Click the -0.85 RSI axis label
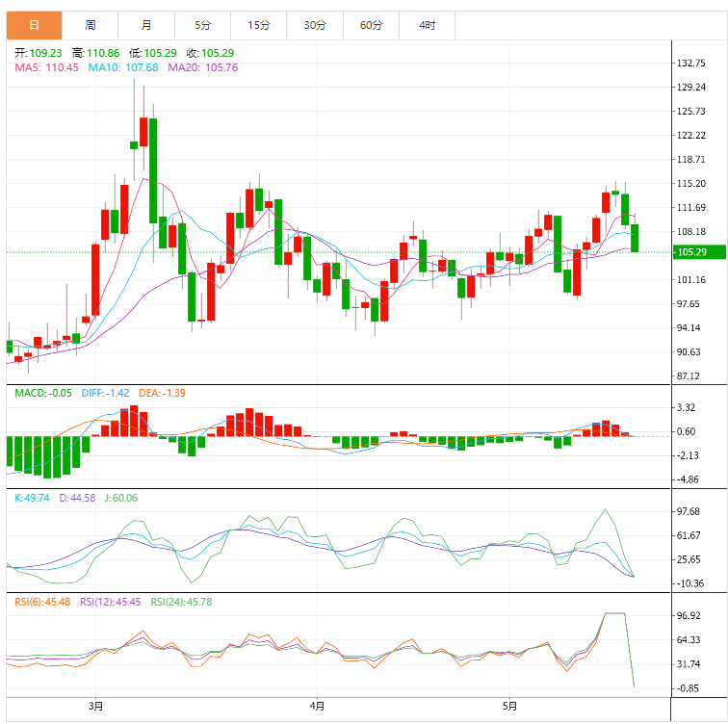Image resolution: width=728 pixels, height=724 pixels. (x=688, y=688)
